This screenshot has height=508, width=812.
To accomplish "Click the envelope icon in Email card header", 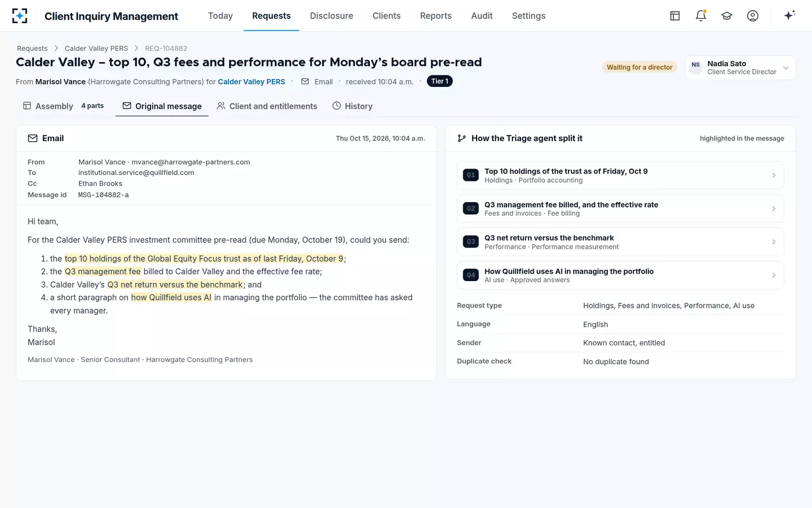I will [33, 138].
